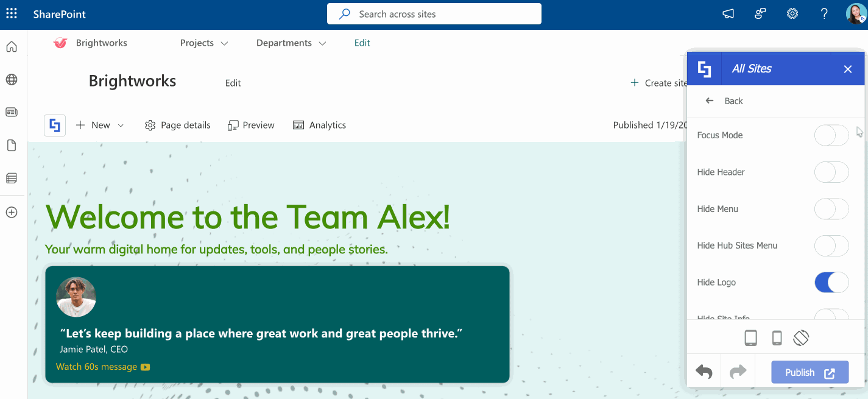Close the All Sites panel

(x=848, y=69)
